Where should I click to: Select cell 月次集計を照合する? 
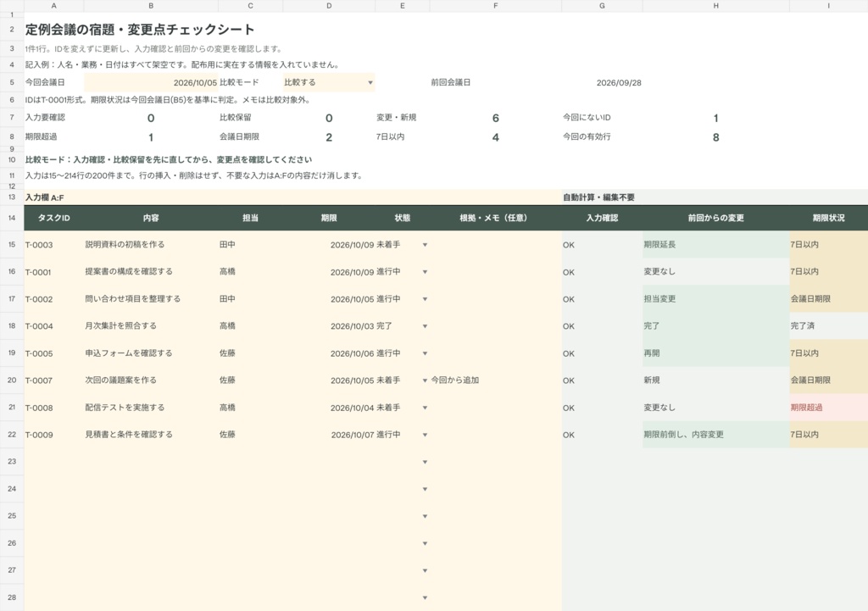tap(151, 326)
